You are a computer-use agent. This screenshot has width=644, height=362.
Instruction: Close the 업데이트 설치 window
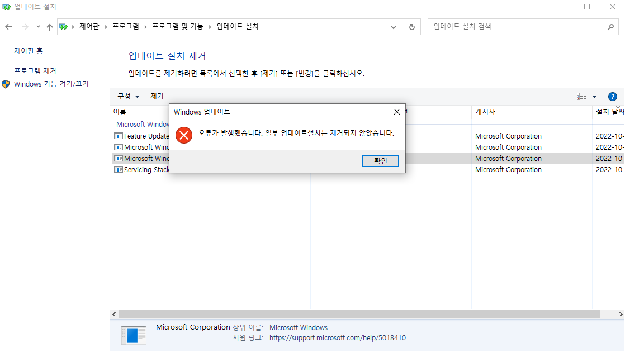tap(612, 7)
